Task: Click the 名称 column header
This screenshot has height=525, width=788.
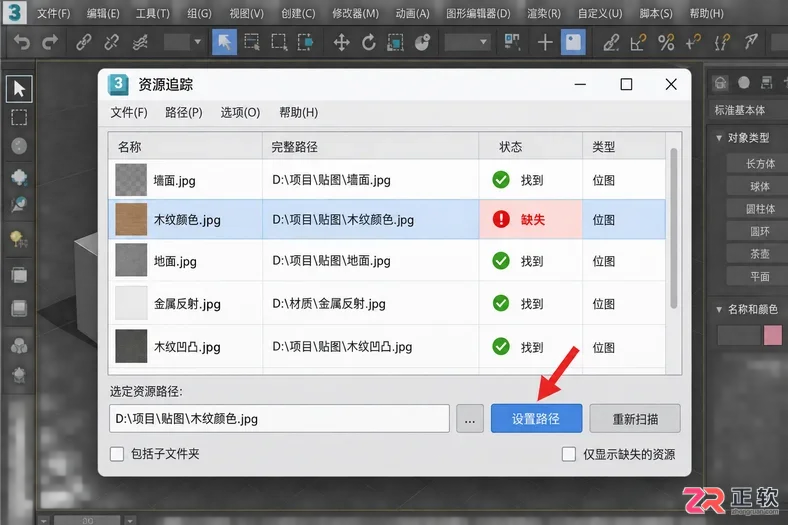Action: [185, 147]
